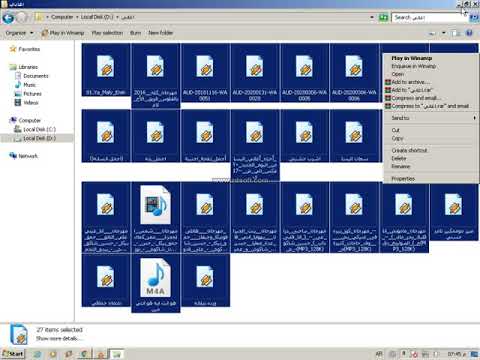
Task: Select Computer in the navigation pane
Action: [x=29, y=120]
